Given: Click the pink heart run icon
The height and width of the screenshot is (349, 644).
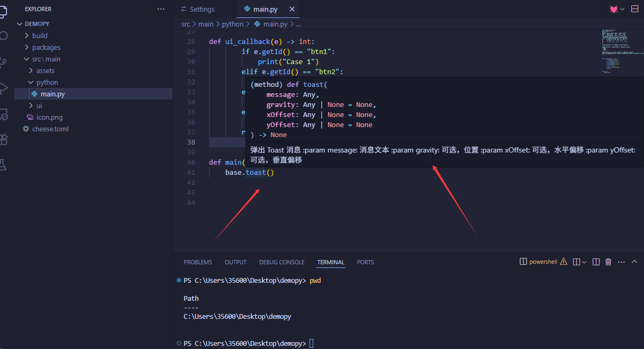Looking at the screenshot, I should [614, 9].
